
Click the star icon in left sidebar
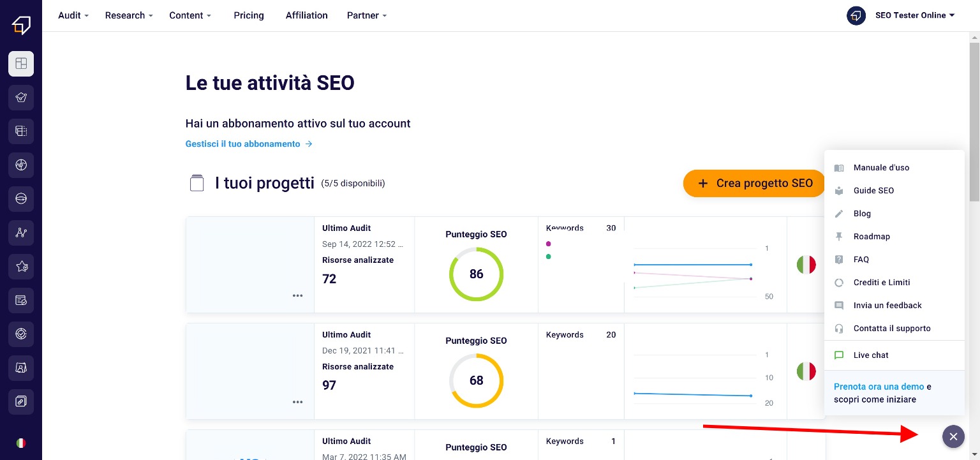[21, 267]
